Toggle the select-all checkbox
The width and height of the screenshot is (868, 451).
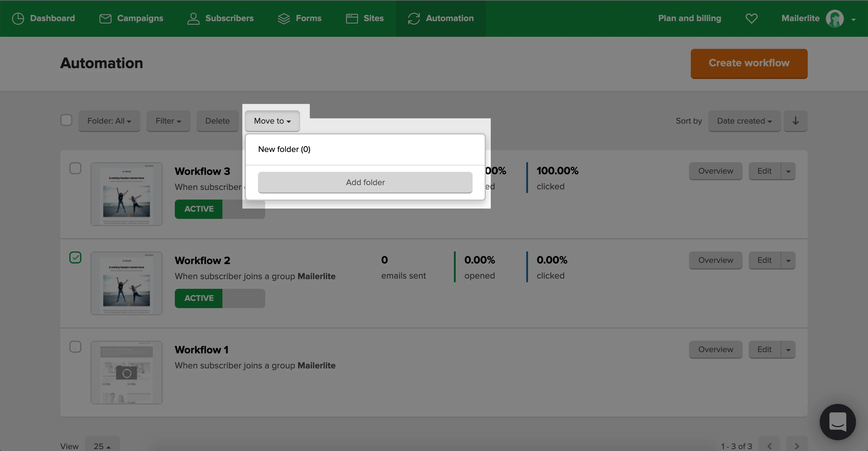point(66,120)
